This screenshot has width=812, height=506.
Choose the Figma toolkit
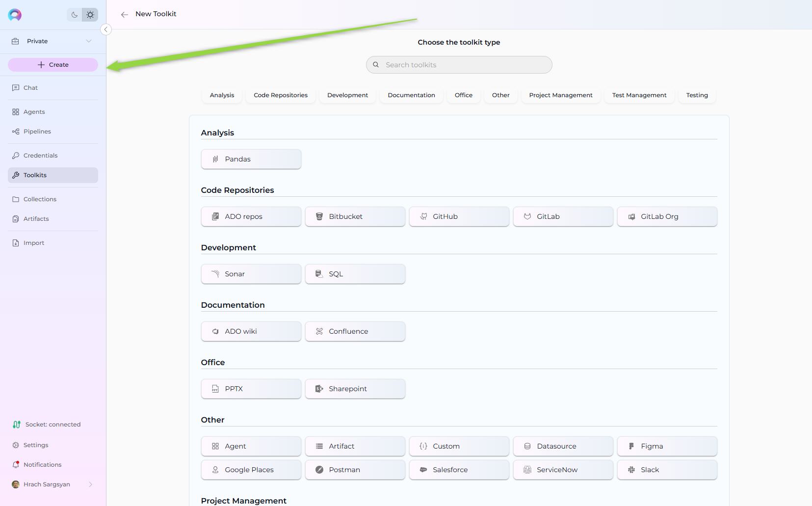tap(667, 446)
